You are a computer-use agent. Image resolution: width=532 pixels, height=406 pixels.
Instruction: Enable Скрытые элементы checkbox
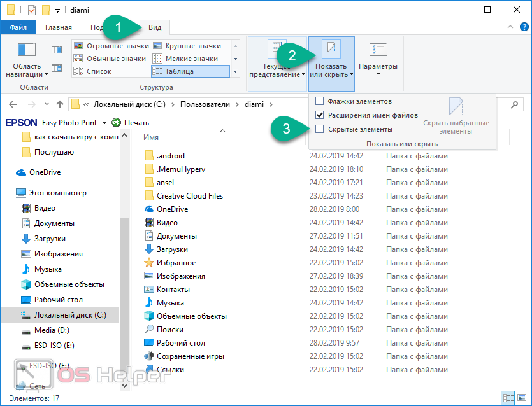320,129
